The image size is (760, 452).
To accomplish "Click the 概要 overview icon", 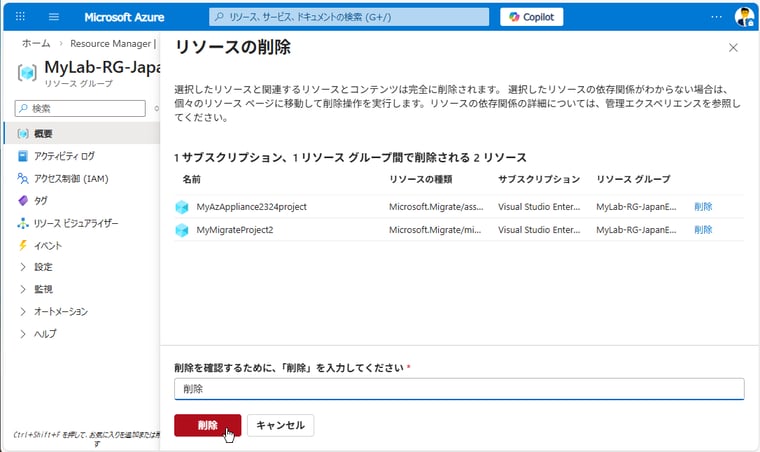I will point(23,134).
